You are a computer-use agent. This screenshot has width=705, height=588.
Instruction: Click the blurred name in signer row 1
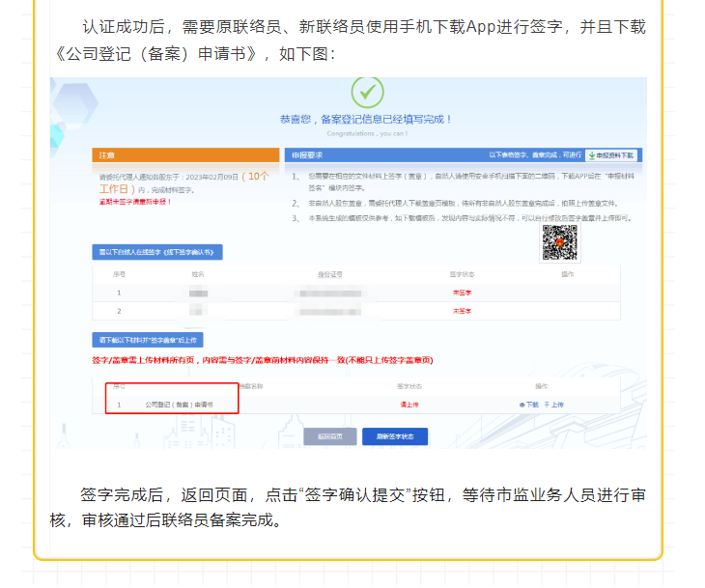pyautogui.click(x=199, y=292)
